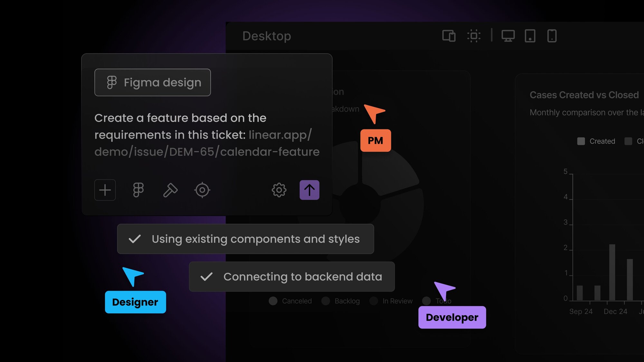Select the Figma icon in prompt toolbar

click(x=138, y=190)
